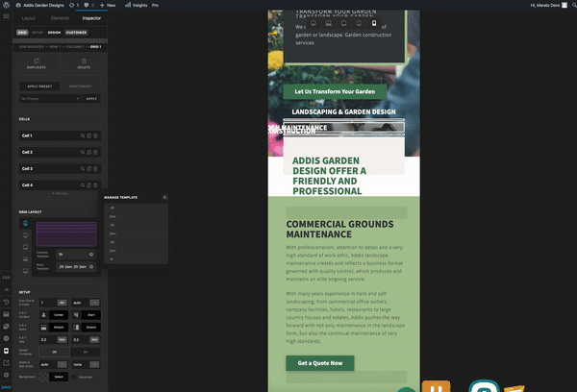Screen dimensions: 577x392
Task: Add a row with Manage Template plus icon
Action: click(164, 198)
